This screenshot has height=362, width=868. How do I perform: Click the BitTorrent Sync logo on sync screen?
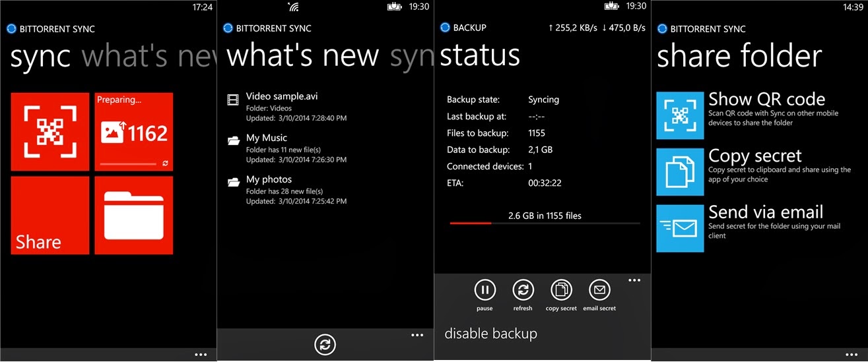(x=11, y=28)
